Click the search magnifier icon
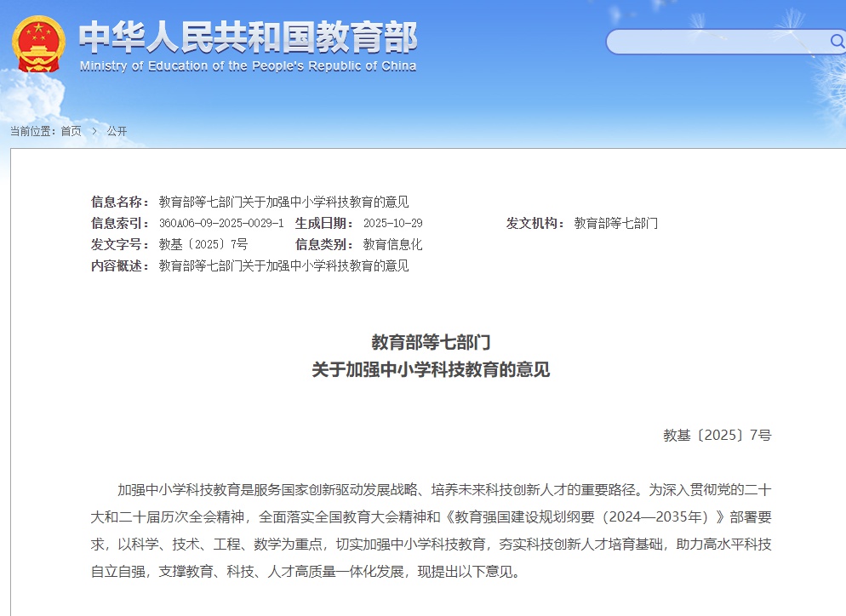Image resolution: width=846 pixels, height=616 pixels. click(x=836, y=42)
